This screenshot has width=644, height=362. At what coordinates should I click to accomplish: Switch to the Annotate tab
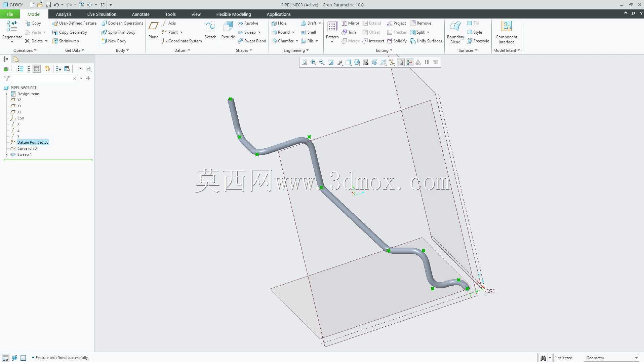point(140,14)
